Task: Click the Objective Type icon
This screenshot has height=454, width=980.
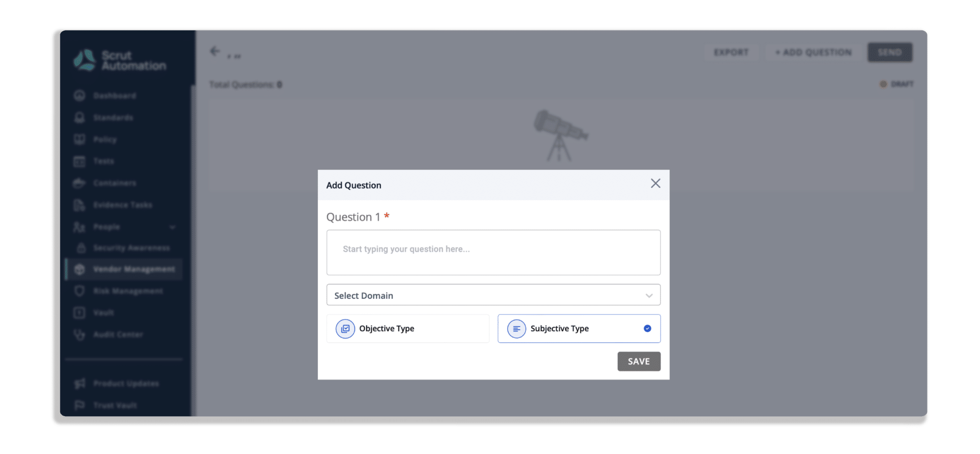Action: 345,329
